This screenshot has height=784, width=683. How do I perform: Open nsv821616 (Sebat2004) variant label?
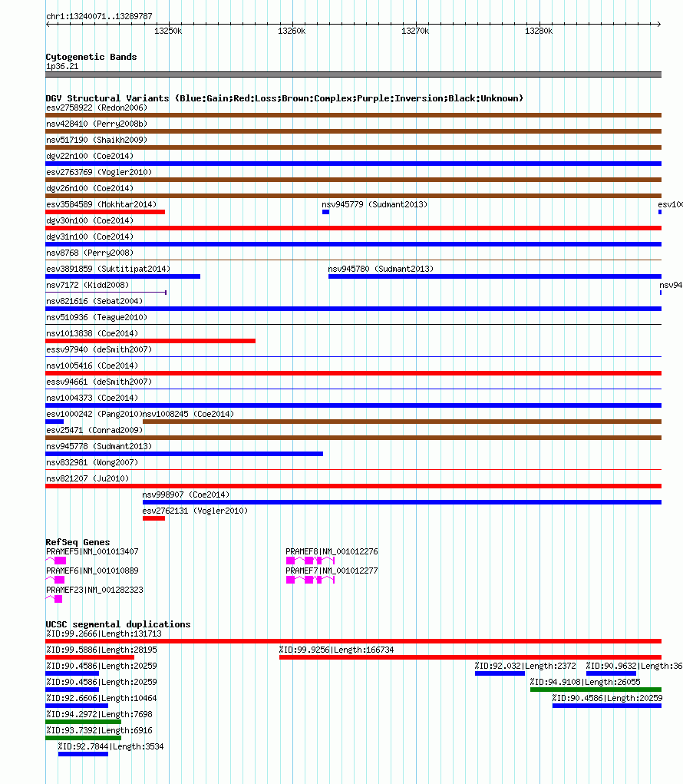[x=94, y=301]
